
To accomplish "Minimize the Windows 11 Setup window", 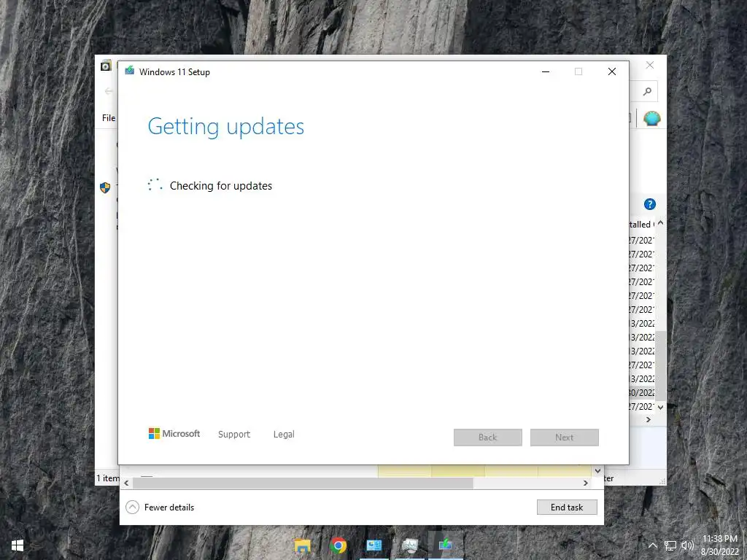I will point(546,71).
